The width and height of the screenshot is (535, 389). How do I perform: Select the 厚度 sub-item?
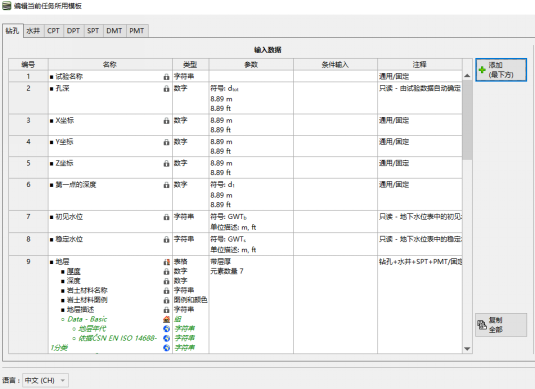tap(74, 271)
